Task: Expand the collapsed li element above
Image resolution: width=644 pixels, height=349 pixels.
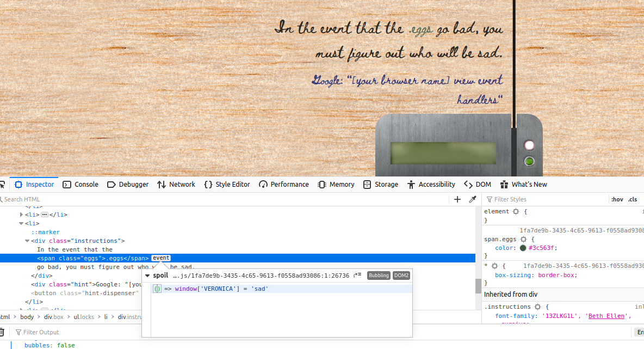Action: click(21, 215)
